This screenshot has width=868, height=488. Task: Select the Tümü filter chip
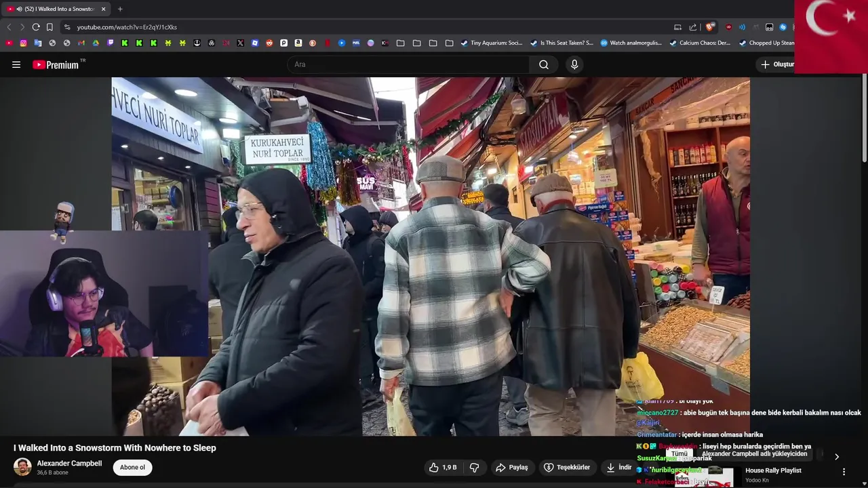point(679,453)
